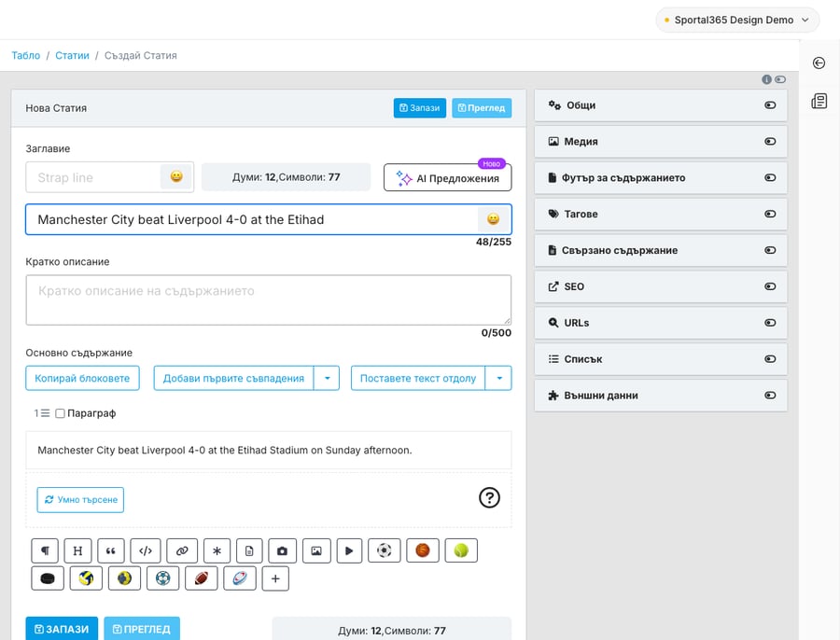Add a heading block (H icon)
840x640 pixels.
(77, 550)
